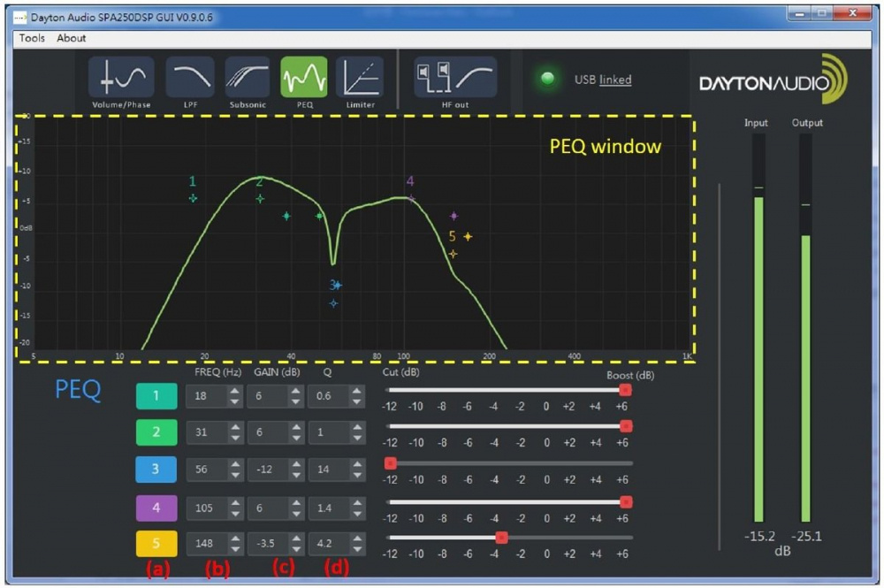Toggle PEQ band 5 yellow button

[156, 543]
